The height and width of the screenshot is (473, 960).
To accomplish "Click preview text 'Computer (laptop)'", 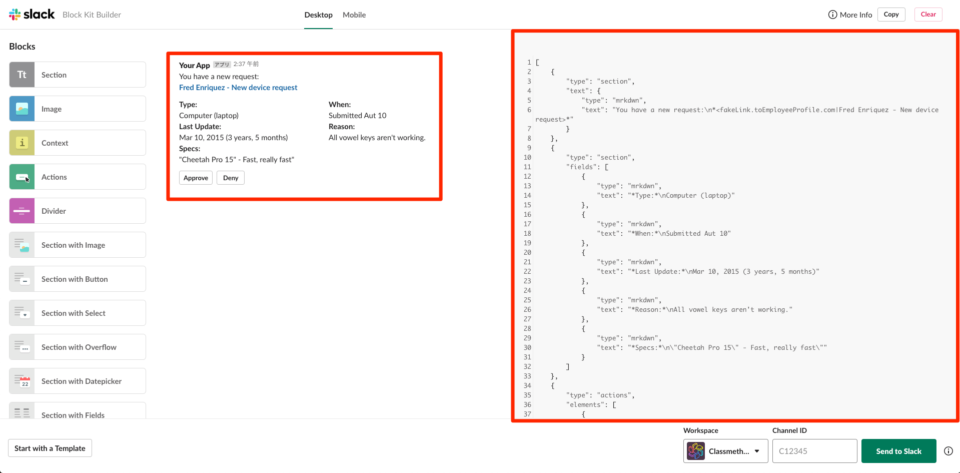I will tap(209, 115).
